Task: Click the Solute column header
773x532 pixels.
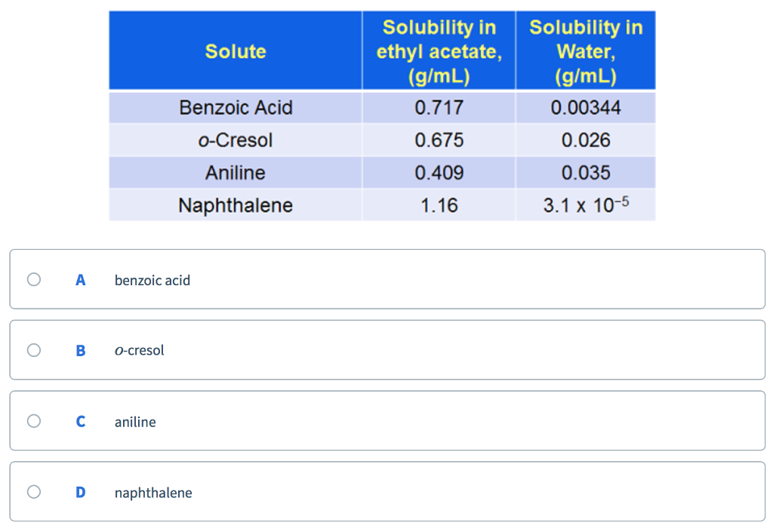Action: pyautogui.click(x=236, y=51)
